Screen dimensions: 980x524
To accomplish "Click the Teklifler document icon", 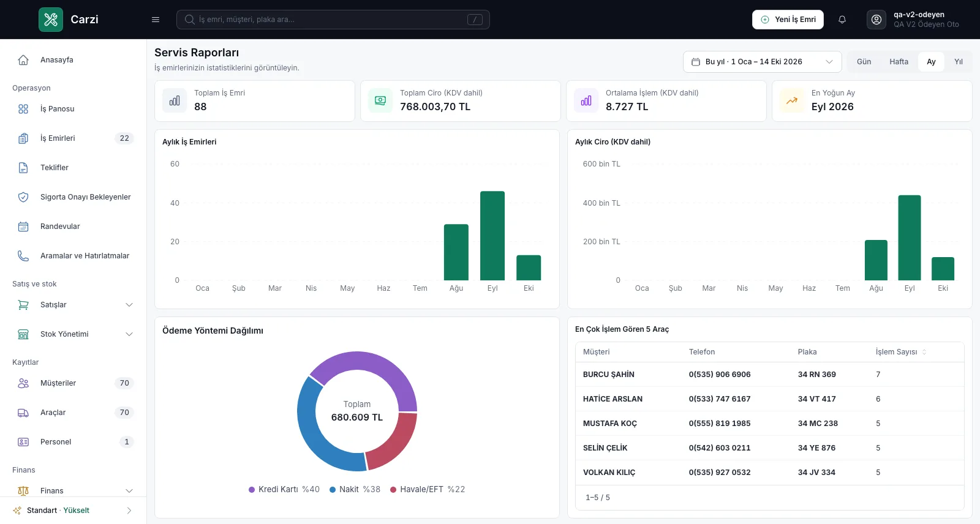I will coord(23,168).
